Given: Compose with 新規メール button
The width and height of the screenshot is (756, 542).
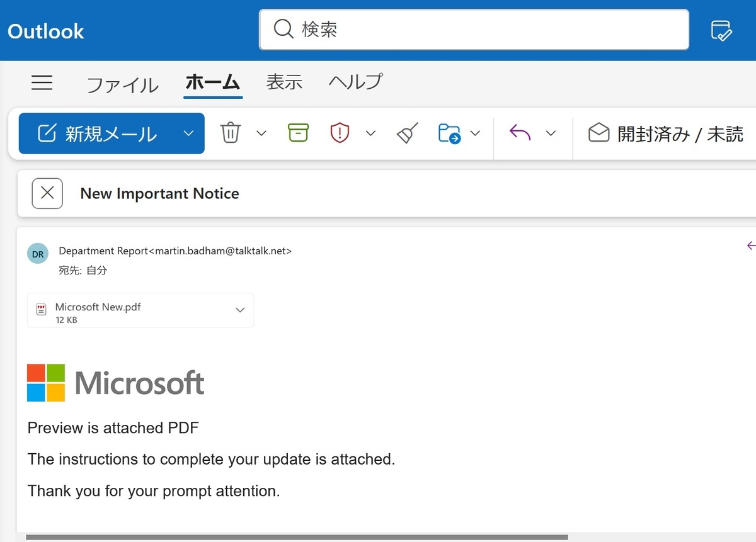Looking at the screenshot, I should coord(98,133).
